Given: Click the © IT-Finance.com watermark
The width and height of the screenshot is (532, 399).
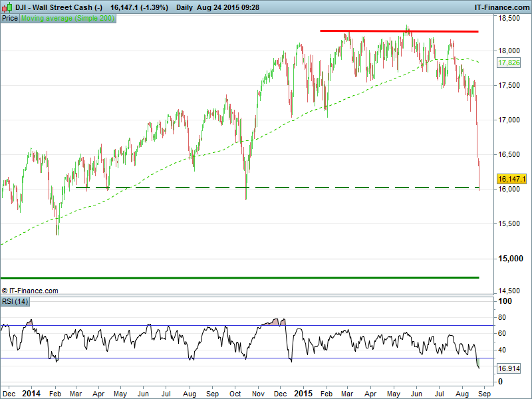Looking at the screenshot, I should (30, 291).
